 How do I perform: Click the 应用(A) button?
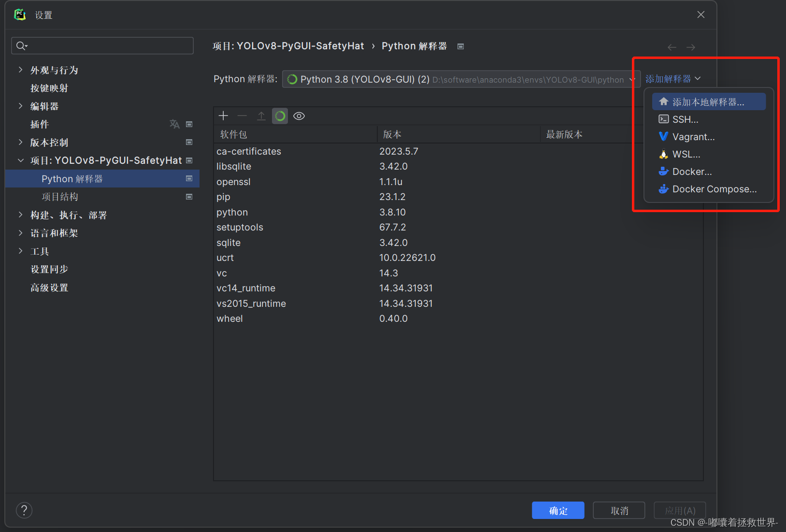(680, 510)
